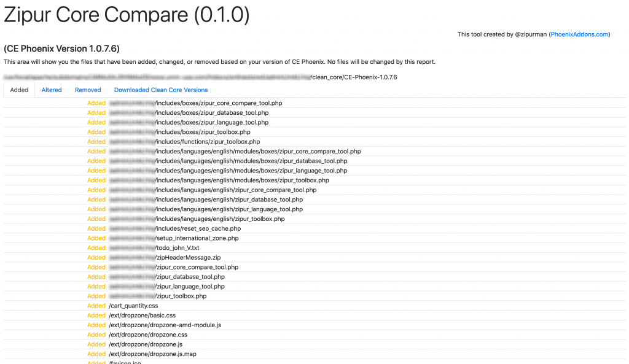Click /zipur_core_compare_tool.php root file row
The width and height of the screenshot is (629, 364).
tap(314, 266)
